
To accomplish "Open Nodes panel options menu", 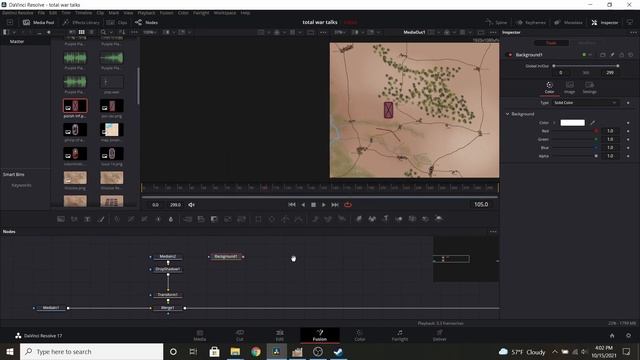I will point(493,231).
